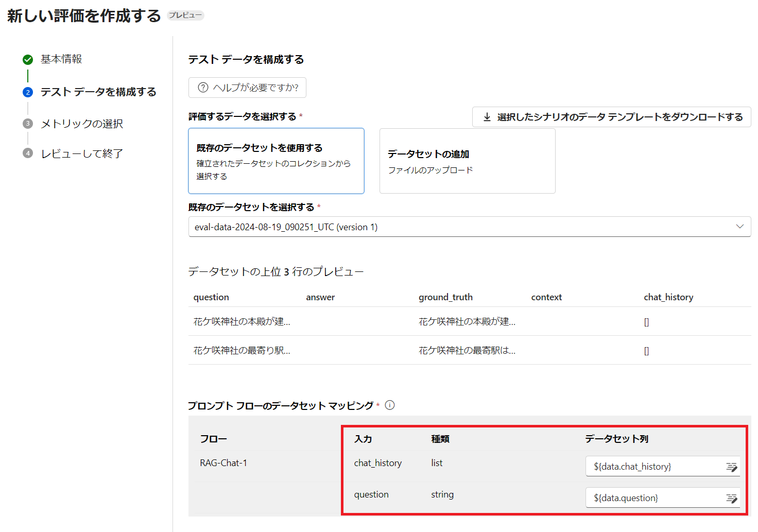Viewport: 758px width, 532px height.
Task: Click question mark icon in help button
Action: (x=203, y=88)
